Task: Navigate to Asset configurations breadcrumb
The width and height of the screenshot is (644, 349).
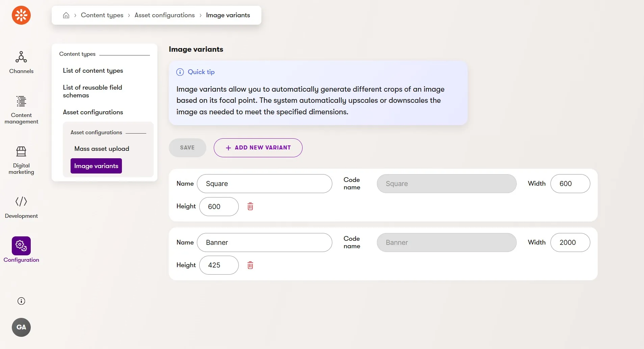Action: (x=164, y=15)
